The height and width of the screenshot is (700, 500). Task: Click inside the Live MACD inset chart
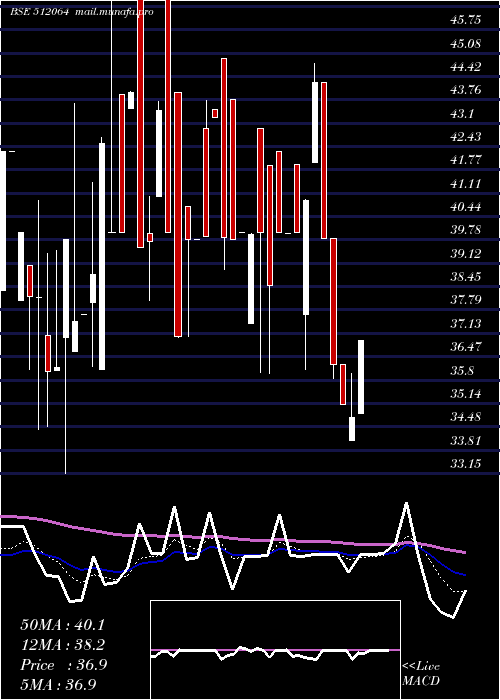coord(275,650)
